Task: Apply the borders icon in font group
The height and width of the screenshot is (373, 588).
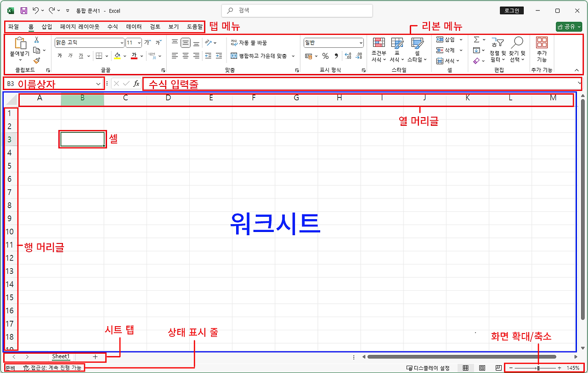Action: (x=99, y=56)
